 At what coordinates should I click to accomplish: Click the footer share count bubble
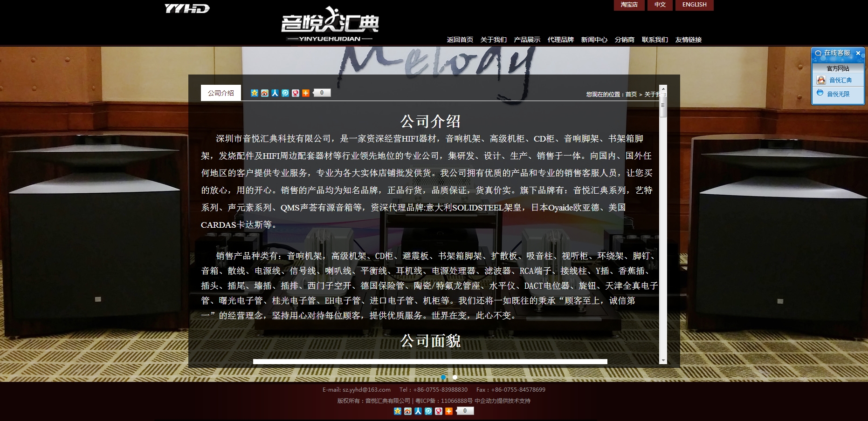point(465,411)
